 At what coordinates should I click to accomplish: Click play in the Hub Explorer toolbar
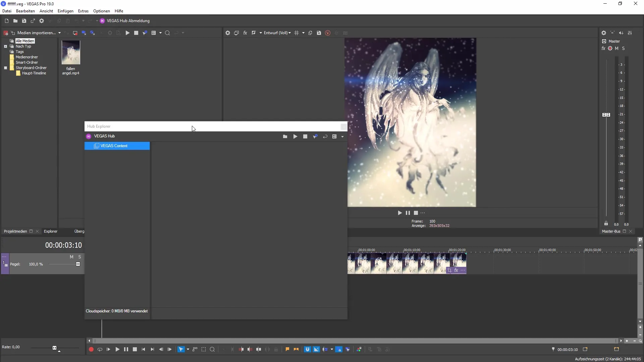(x=295, y=136)
